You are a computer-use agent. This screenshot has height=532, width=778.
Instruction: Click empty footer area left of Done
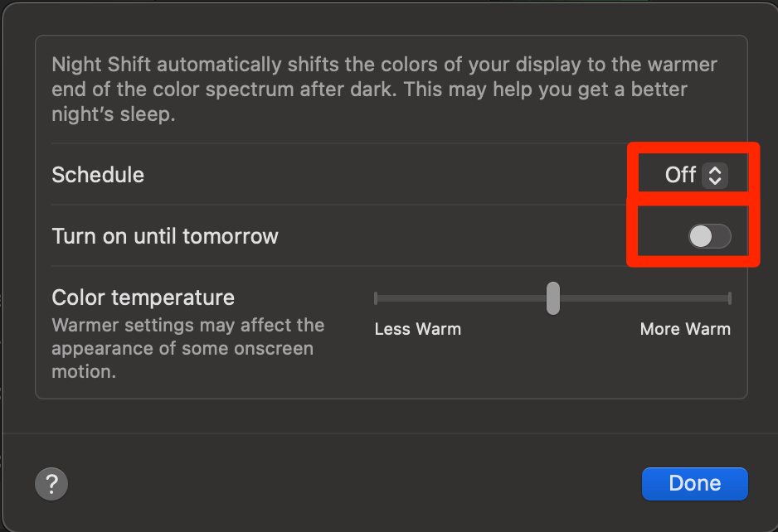(x=348, y=483)
